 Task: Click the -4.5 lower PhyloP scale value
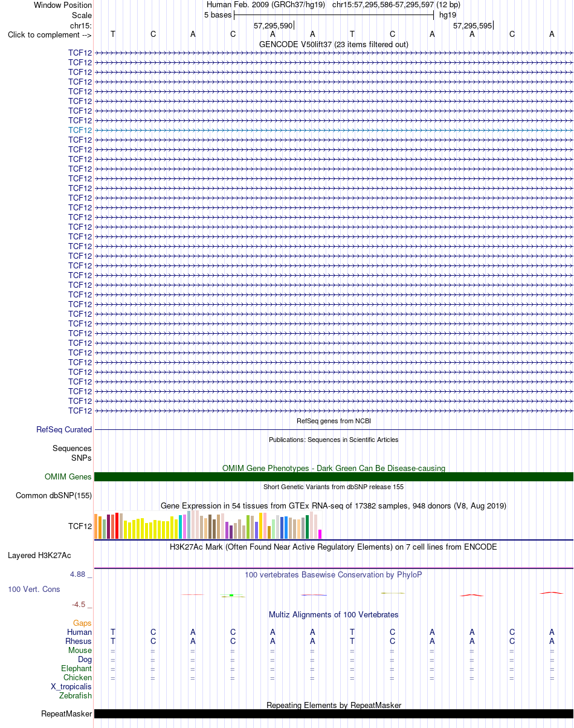click(x=82, y=604)
